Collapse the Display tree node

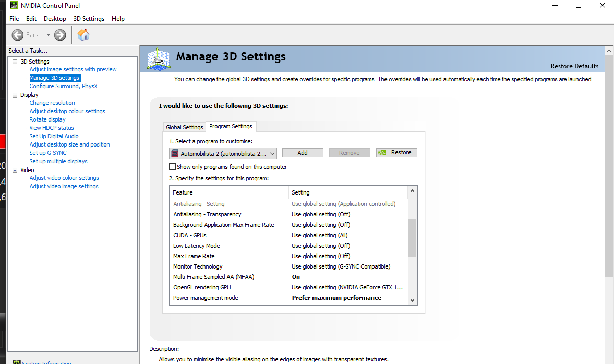15,95
